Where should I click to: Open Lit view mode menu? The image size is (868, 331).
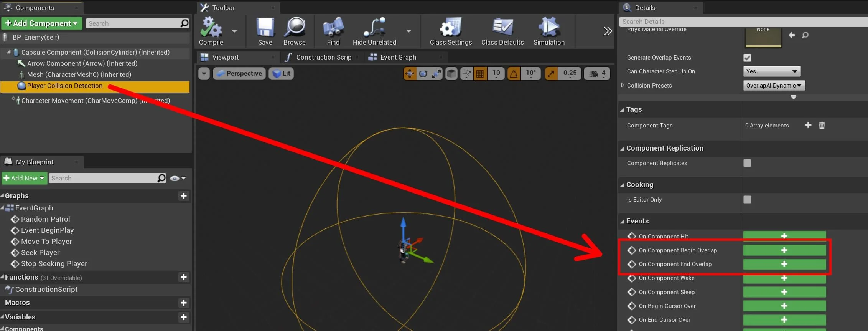coord(281,73)
